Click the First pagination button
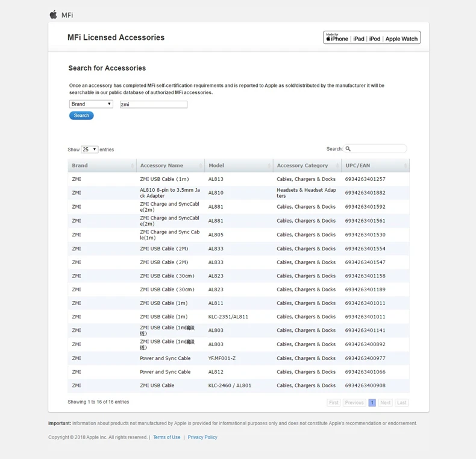 point(334,402)
